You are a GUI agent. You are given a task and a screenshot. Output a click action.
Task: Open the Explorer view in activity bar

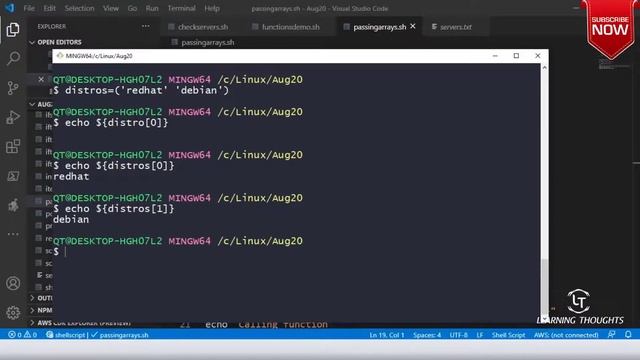click(13, 29)
